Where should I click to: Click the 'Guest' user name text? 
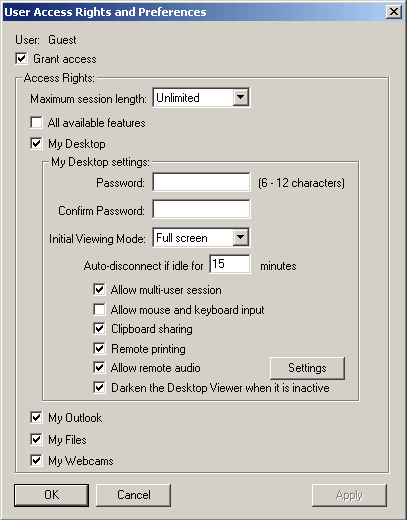tap(62, 40)
